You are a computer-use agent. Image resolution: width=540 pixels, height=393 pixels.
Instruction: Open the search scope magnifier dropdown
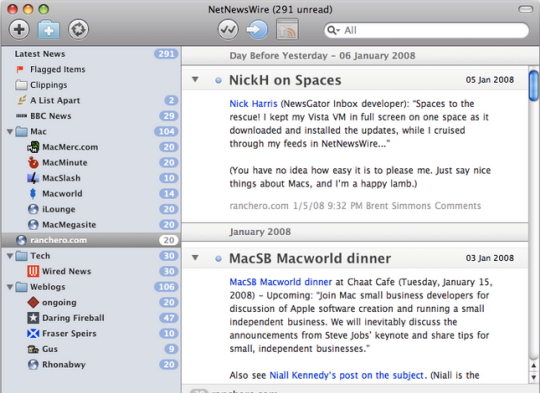coord(333,30)
